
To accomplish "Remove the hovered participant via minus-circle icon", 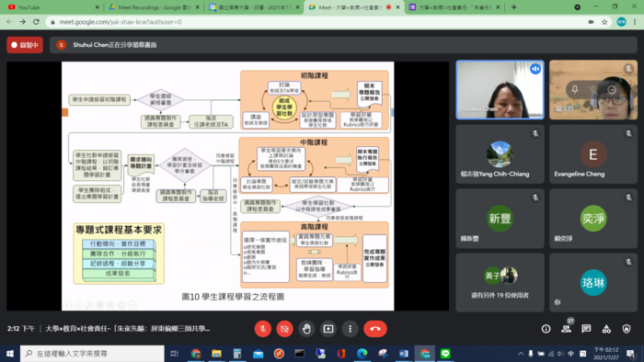I will [612, 89].
